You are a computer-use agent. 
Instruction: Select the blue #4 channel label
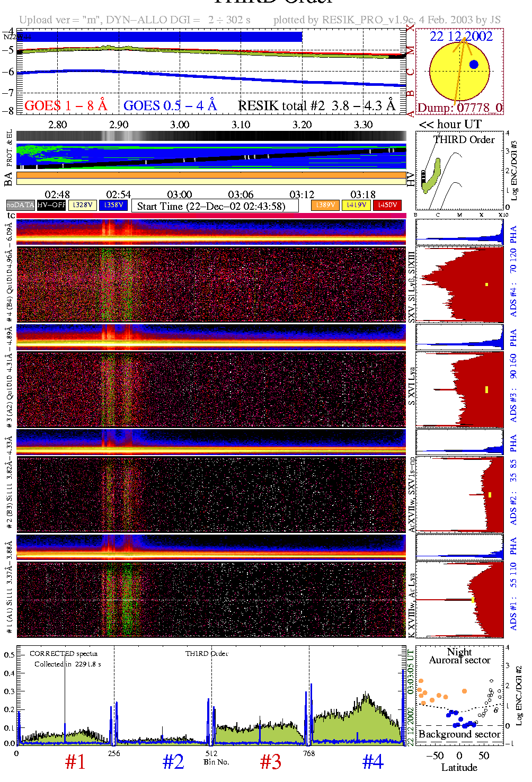[x=373, y=762]
